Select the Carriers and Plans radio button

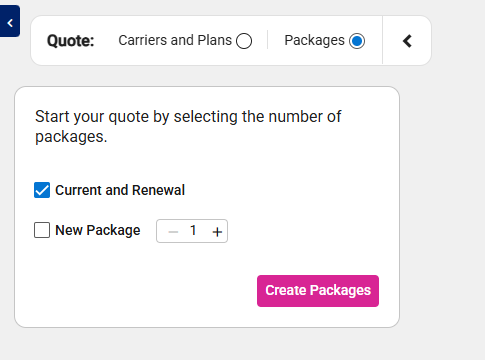coord(244,41)
